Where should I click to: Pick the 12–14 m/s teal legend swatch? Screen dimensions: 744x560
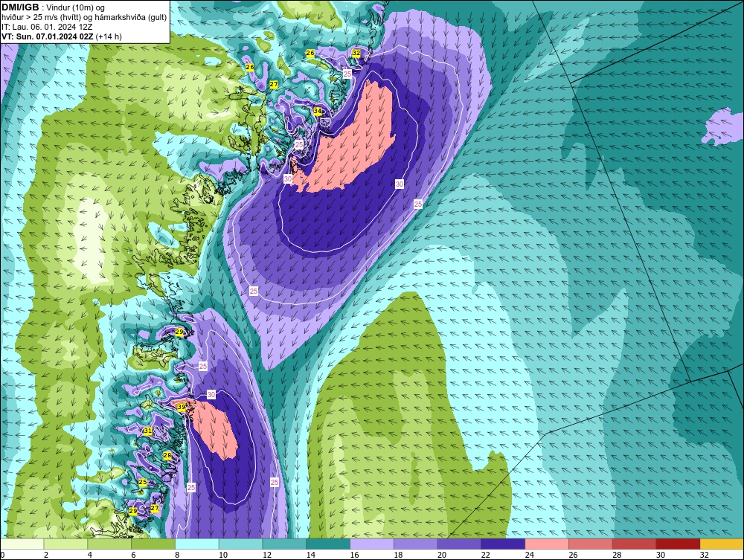coord(284,544)
